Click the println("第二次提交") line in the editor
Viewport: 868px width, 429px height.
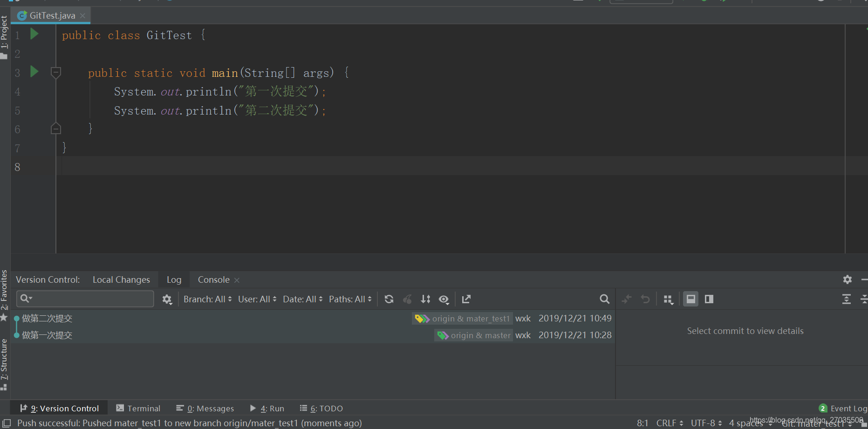coord(219,110)
